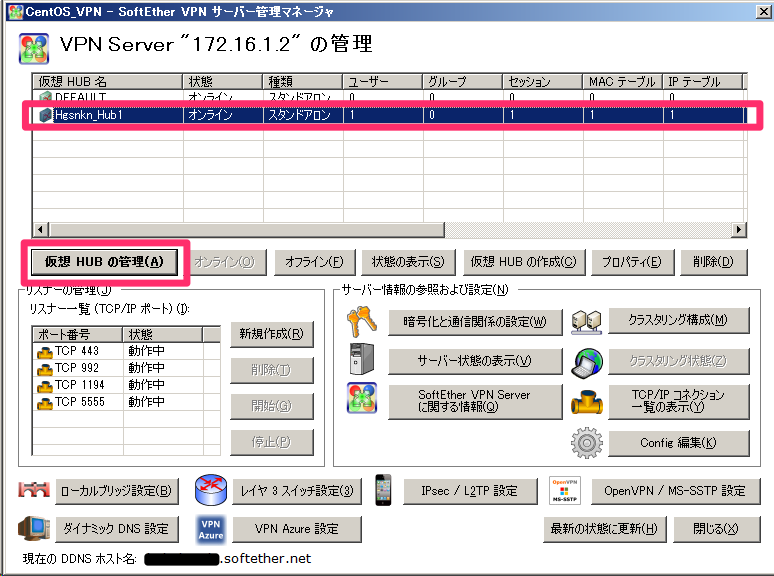Click the Config 編集(K) button
The image size is (774, 576).
(x=678, y=443)
